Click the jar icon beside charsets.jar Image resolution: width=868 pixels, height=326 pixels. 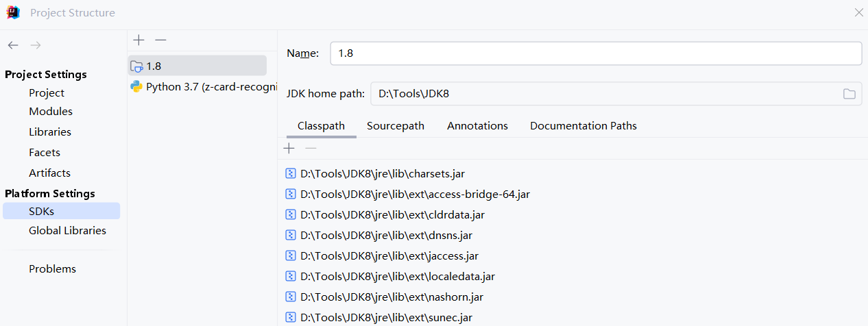tap(290, 174)
